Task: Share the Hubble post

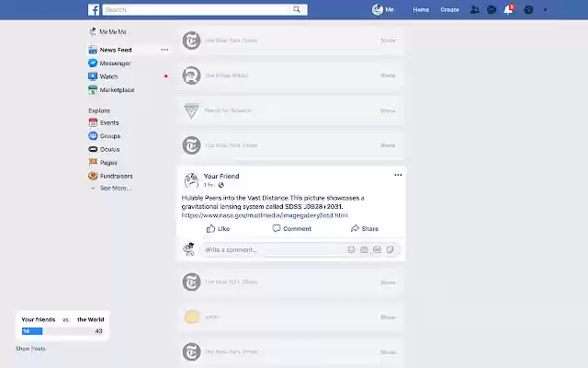Action: (365, 229)
